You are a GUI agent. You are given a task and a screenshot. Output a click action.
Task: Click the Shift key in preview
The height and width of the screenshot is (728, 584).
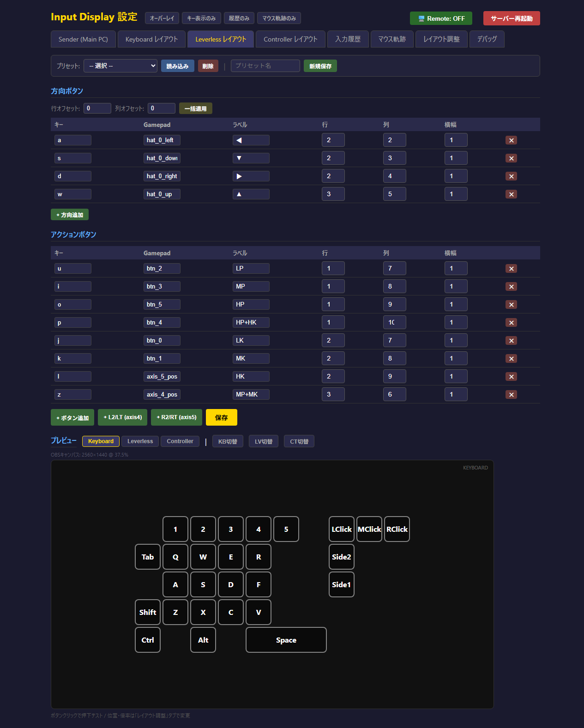pos(148,612)
